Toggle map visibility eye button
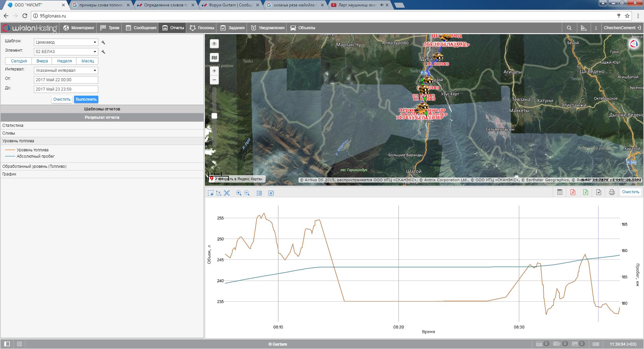644x349 pixels. [x=214, y=44]
